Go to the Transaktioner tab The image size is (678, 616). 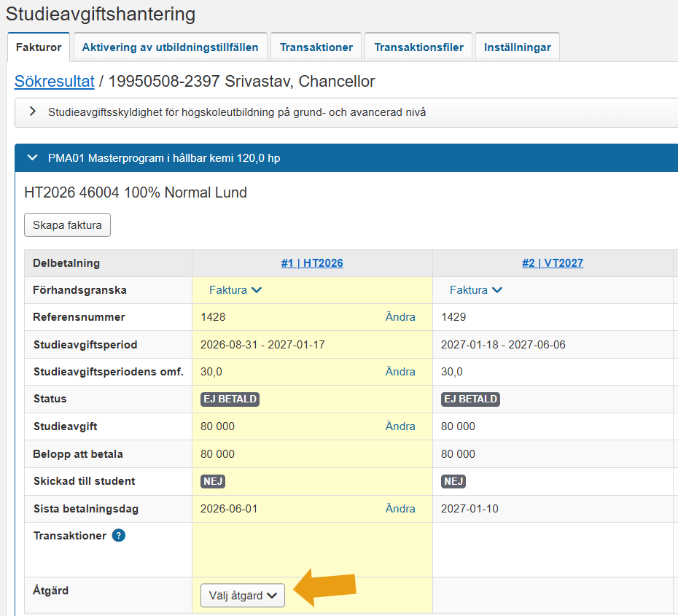pyautogui.click(x=316, y=47)
